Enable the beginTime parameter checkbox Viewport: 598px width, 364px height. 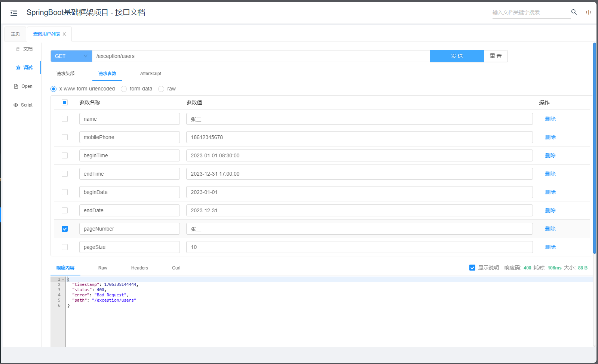coord(65,155)
